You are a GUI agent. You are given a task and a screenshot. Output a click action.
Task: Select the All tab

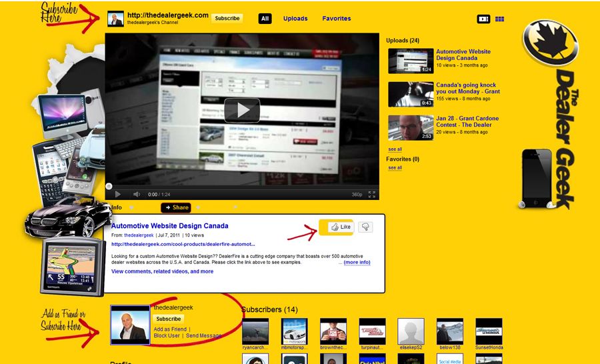[265, 19]
